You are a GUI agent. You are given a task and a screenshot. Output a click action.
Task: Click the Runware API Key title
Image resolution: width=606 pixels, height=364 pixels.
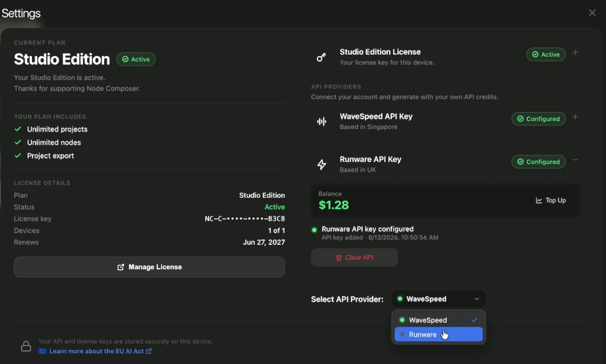pyautogui.click(x=370, y=159)
